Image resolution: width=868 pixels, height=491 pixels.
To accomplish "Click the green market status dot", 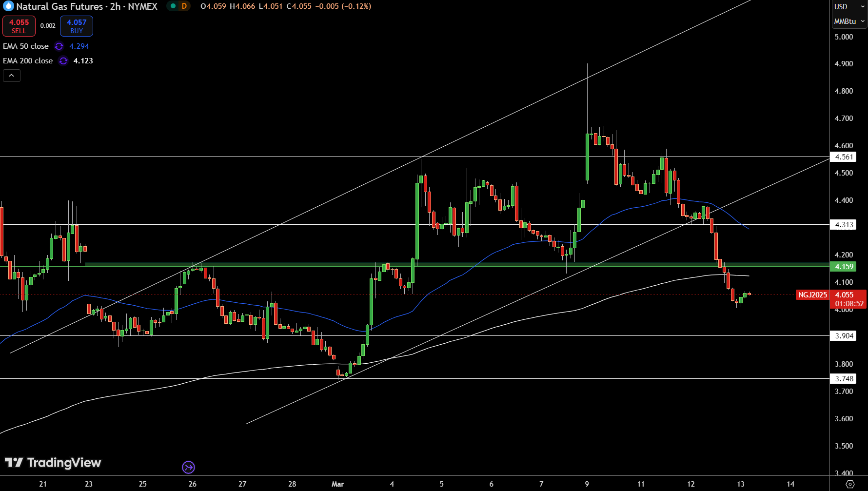I will (173, 6).
